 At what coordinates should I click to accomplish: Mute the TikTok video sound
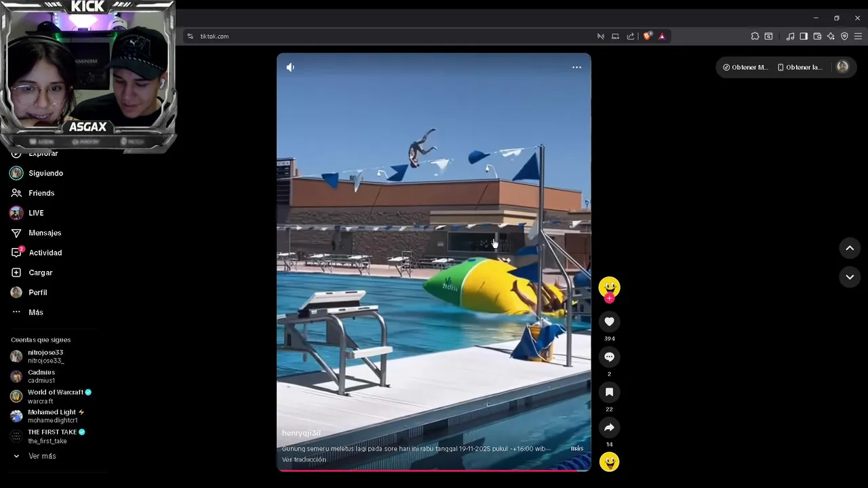290,67
